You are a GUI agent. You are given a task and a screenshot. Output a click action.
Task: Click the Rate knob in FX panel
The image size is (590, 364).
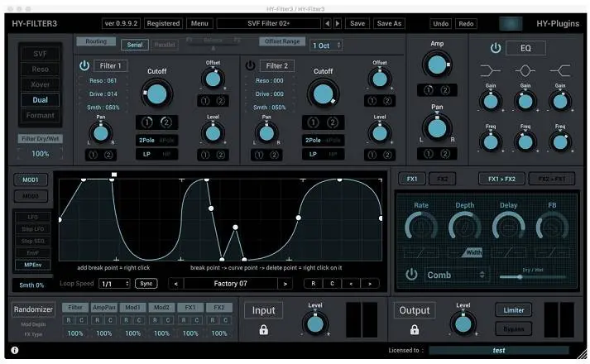click(420, 227)
